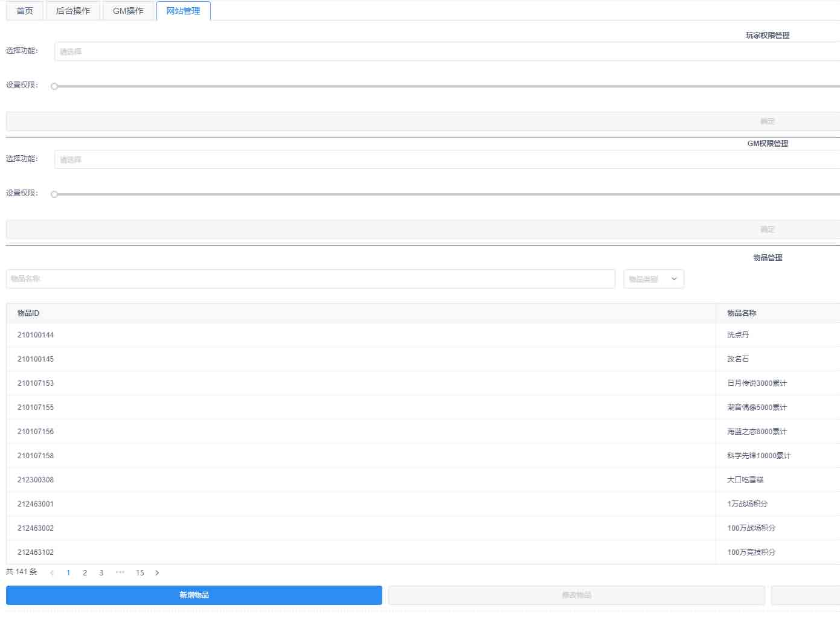
Task: Go to page 2 of items
Action: pos(85,573)
